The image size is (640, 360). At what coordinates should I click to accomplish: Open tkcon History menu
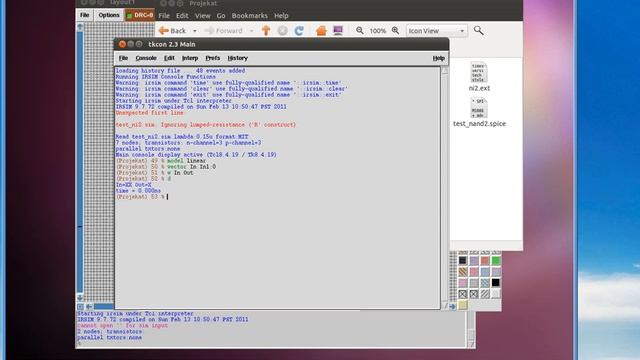pyautogui.click(x=238, y=58)
